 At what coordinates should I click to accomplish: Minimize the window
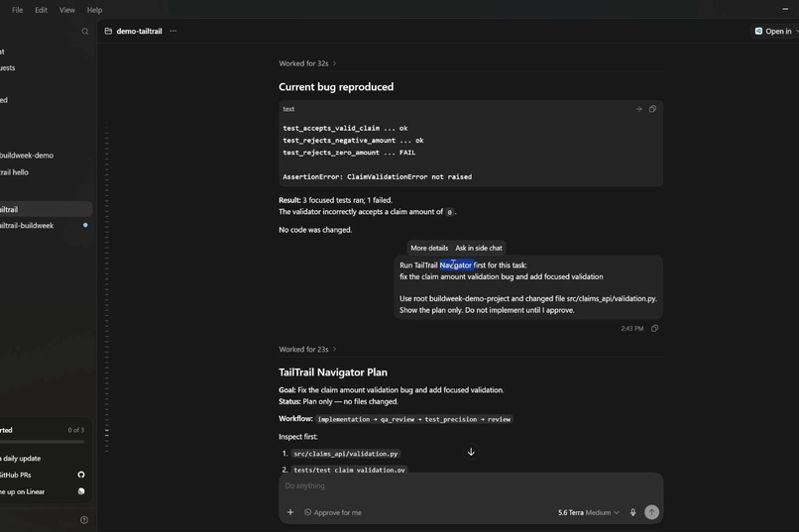click(x=785, y=9)
